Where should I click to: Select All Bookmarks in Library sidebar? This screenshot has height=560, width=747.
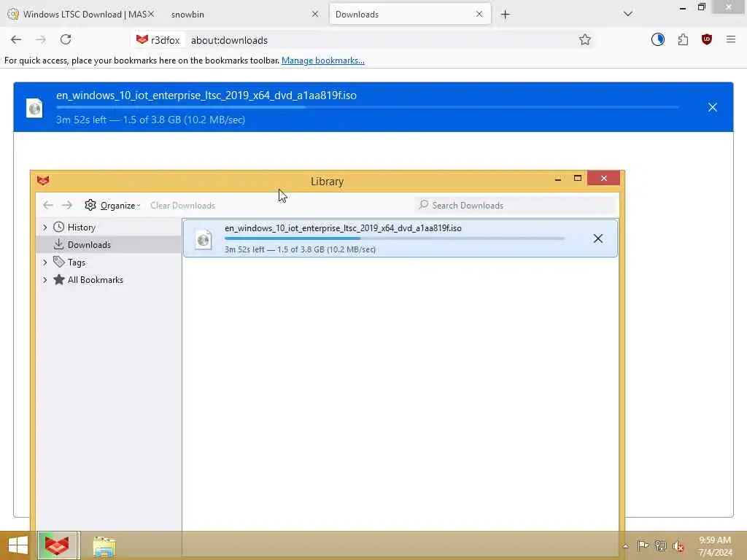[96, 280]
